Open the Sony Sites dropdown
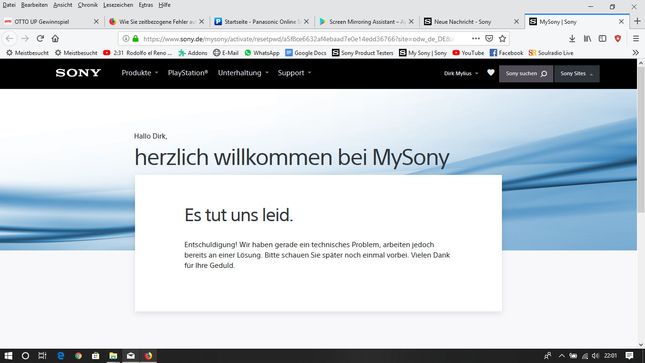 [x=577, y=74]
